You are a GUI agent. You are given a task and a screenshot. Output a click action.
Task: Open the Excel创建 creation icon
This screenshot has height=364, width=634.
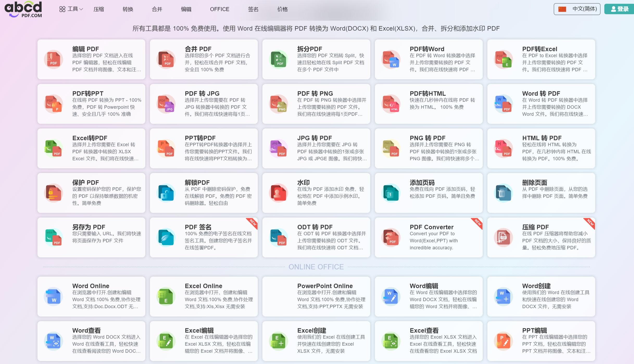(x=278, y=341)
